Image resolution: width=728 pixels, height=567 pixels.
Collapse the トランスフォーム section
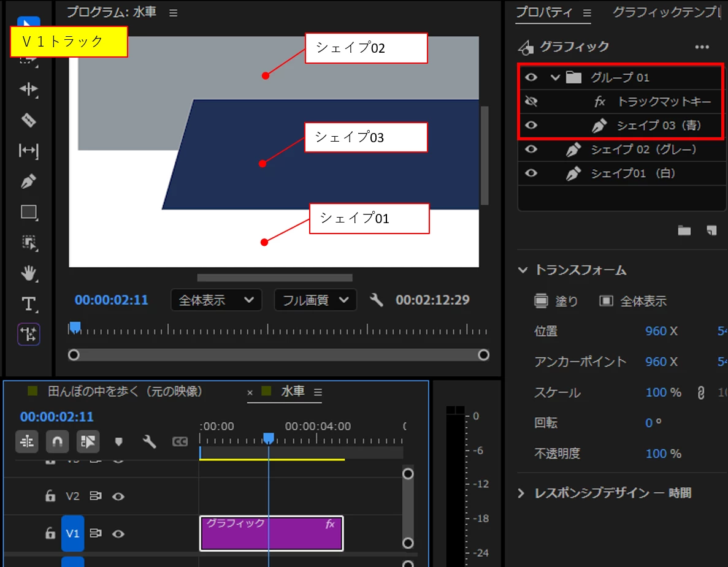(523, 270)
